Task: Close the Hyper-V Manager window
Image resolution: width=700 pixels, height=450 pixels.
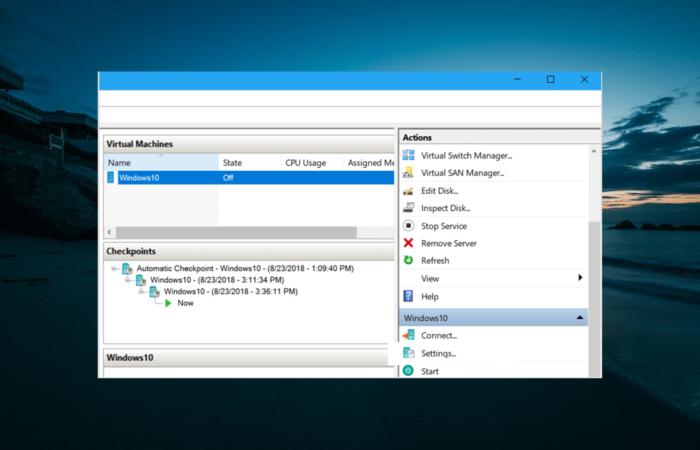Action: coord(584,79)
